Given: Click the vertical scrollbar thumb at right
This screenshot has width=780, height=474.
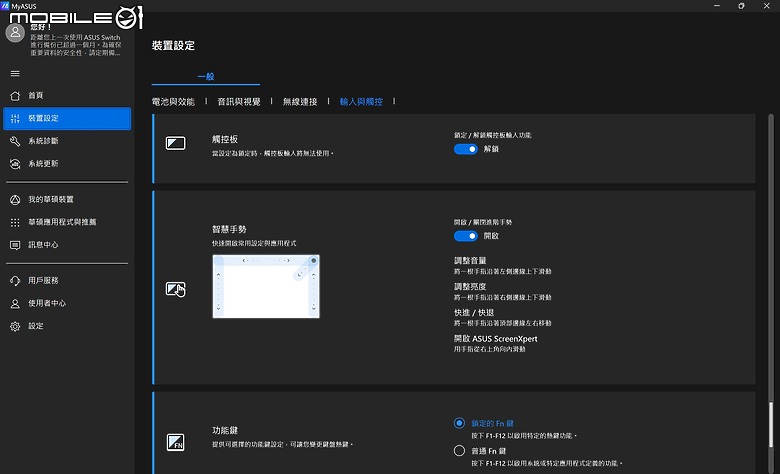Looking at the screenshot, I should [771, 424].
